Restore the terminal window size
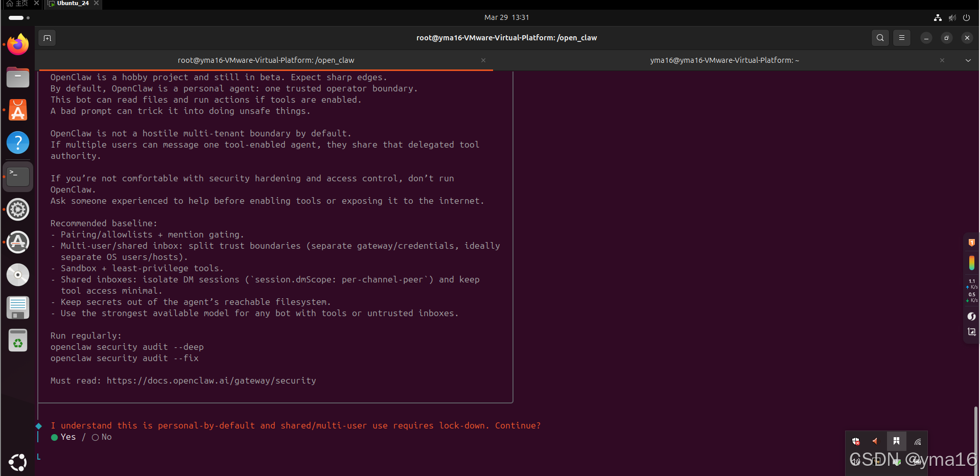The height and width of the screenshot is (476, 980). (x=946, y=38)
